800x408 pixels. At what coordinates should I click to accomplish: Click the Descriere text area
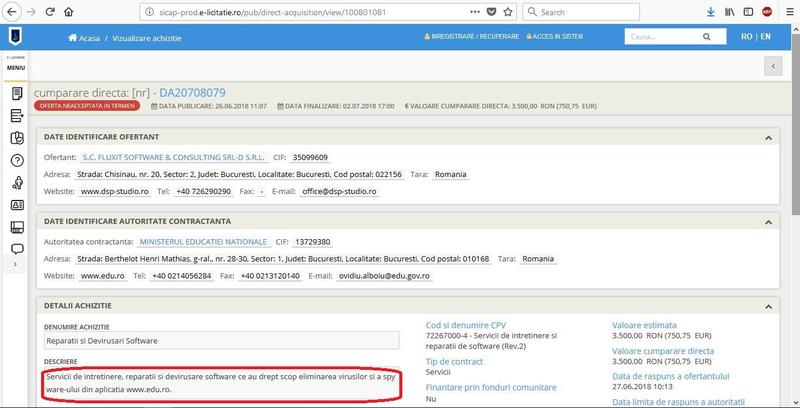pyautogui.click(x=220, y=384)
